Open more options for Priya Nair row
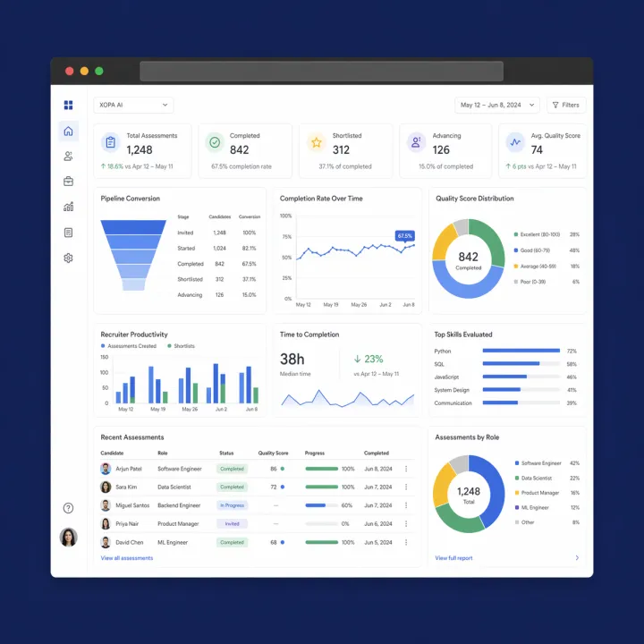The width and height of the screenshot is (644, 644). click(x=406, y=523)
